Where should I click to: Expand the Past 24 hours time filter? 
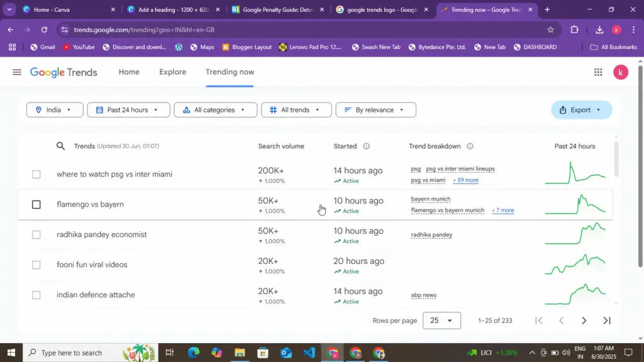click(x=128, y=110)
